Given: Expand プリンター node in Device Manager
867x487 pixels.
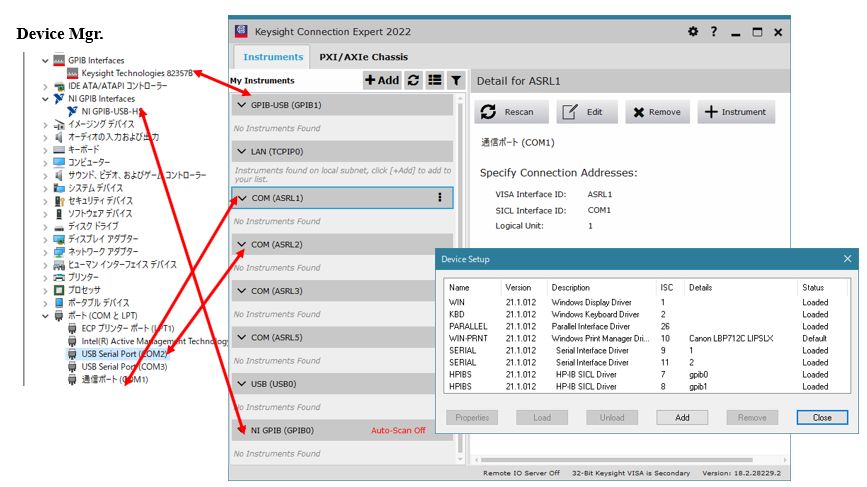Looking at the screenshot, I should (x=45, y=277).
